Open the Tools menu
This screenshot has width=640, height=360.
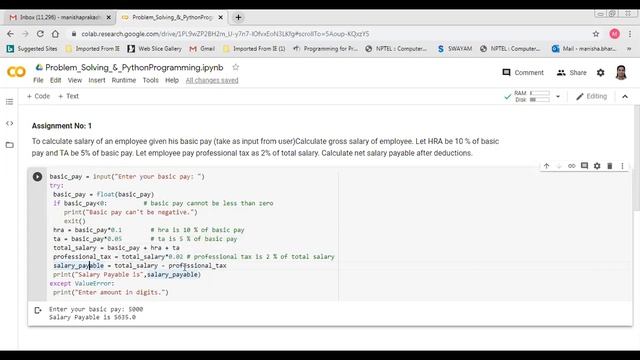150,80
